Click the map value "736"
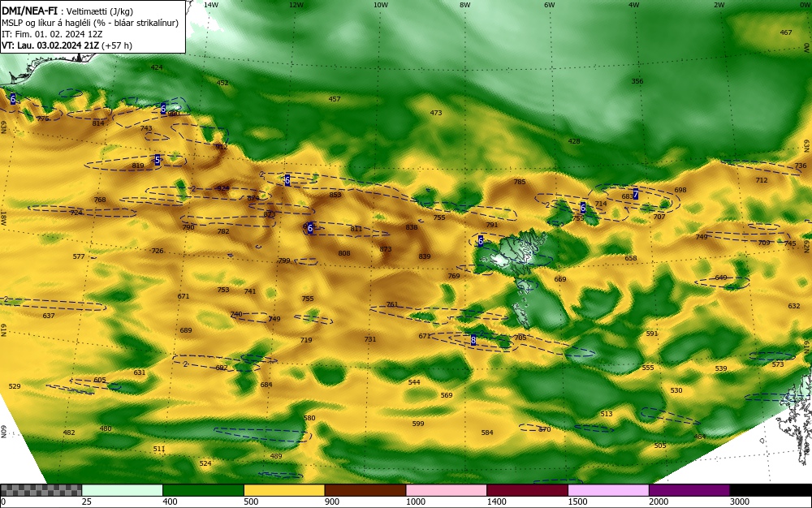This screenshot has height=508, width=812. click(801, 166)
